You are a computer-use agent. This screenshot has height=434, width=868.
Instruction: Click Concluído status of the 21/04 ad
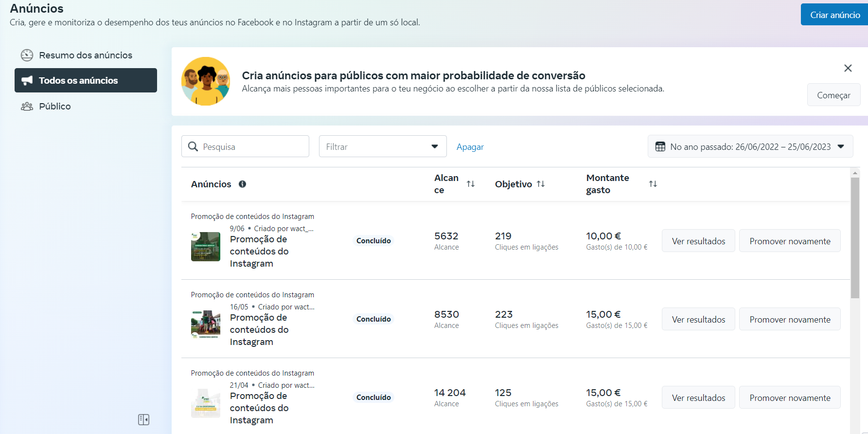(x=373, y=397)
